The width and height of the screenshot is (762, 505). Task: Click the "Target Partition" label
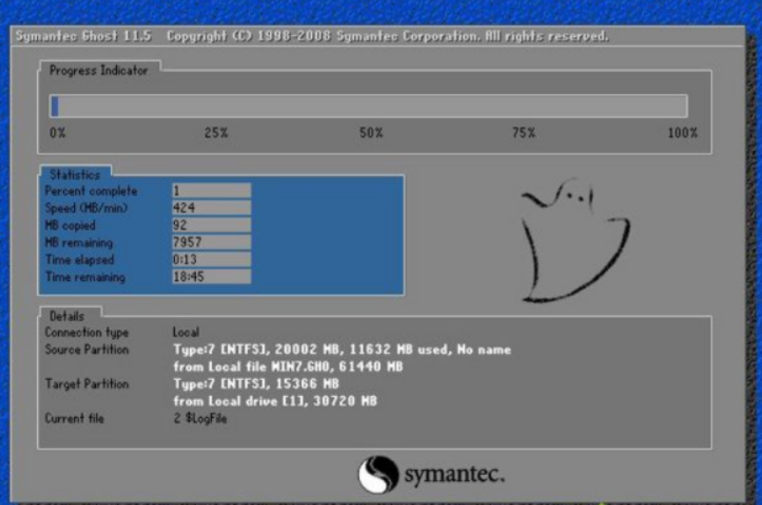coord(87,384)
